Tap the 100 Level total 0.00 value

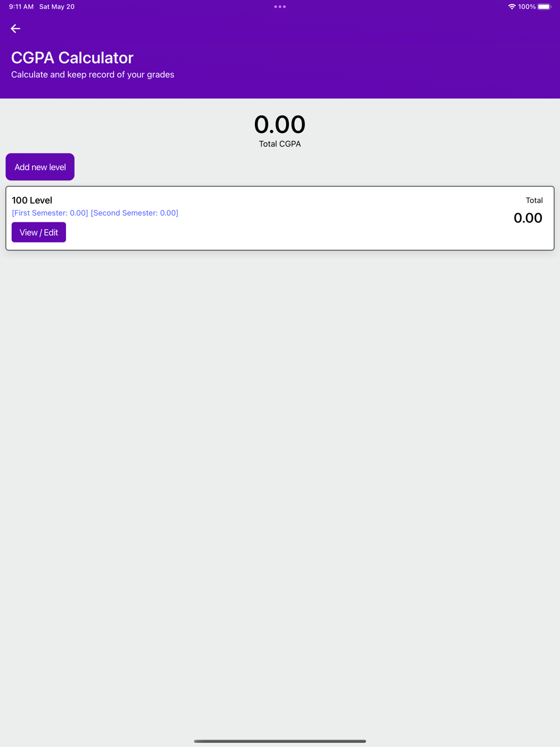pyautogui.click(x=528, y=218)
